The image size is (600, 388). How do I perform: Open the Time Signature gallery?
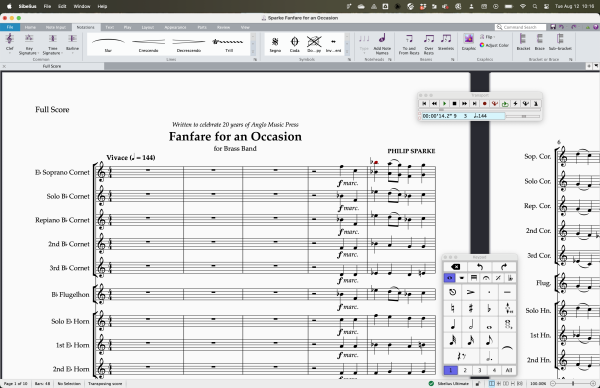pos(52,44)
